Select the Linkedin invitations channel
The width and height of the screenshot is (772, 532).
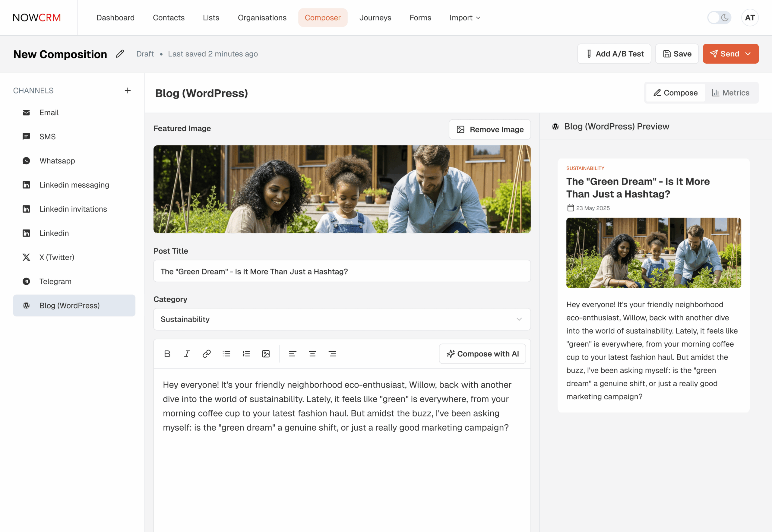[x=74, y=209]
